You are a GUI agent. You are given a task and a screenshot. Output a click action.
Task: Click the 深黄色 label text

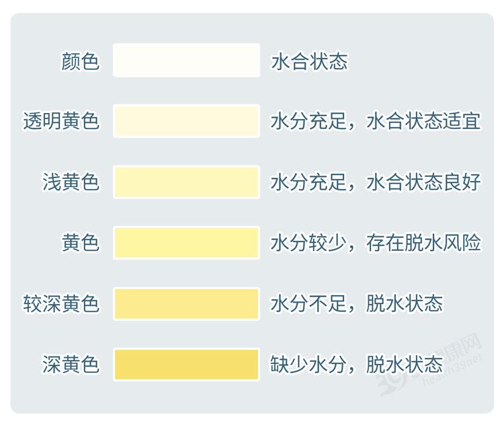click(71, 365)
